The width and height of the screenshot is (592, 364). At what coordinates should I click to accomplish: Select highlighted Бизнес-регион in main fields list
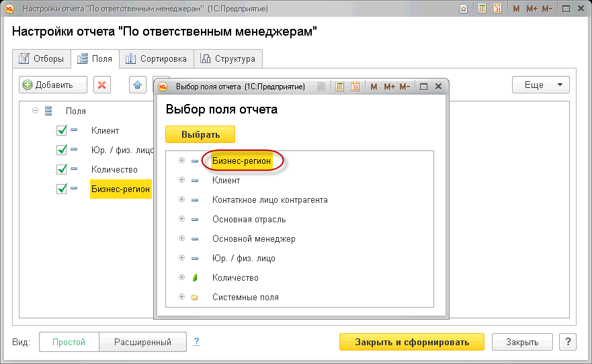(120, 189)
